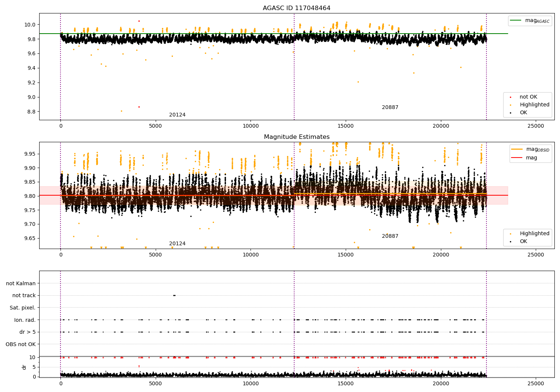This screenshot has width=560, height=392.
Task: Click the 'Ion. rad.' axis label
Action: tap(25, 320)
